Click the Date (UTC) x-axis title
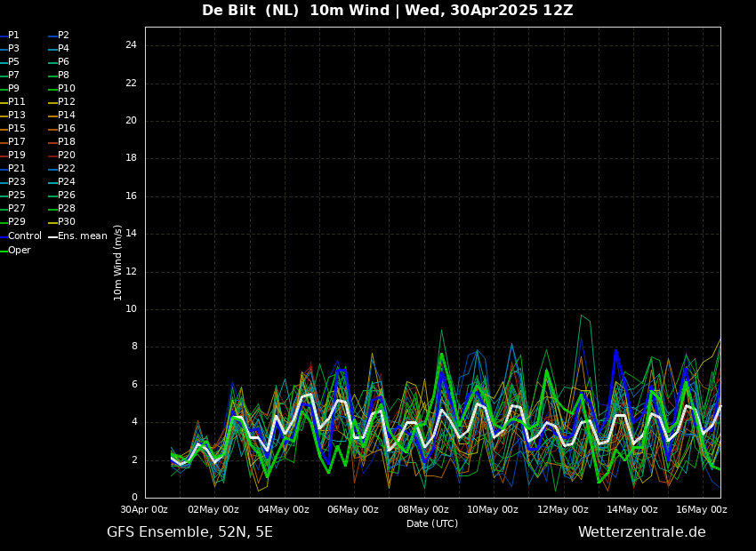The image size is (756, 551). click(x=432, y=524)
